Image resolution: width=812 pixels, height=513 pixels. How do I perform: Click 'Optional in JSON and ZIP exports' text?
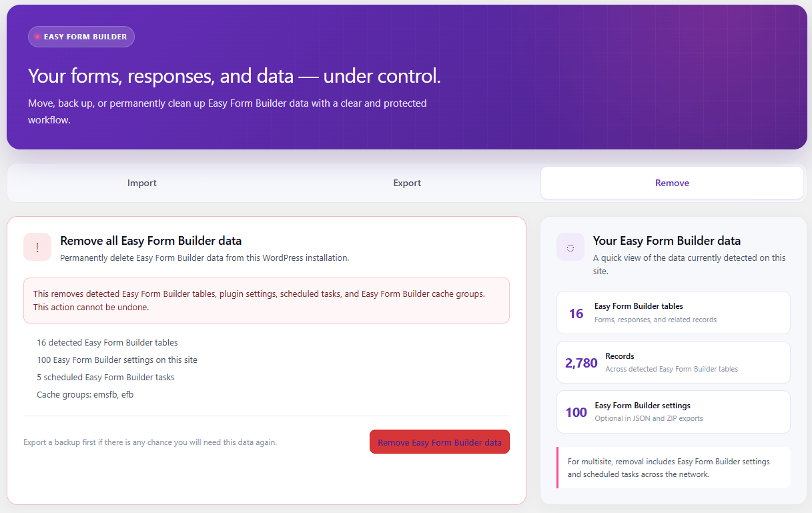pos(649,418)
